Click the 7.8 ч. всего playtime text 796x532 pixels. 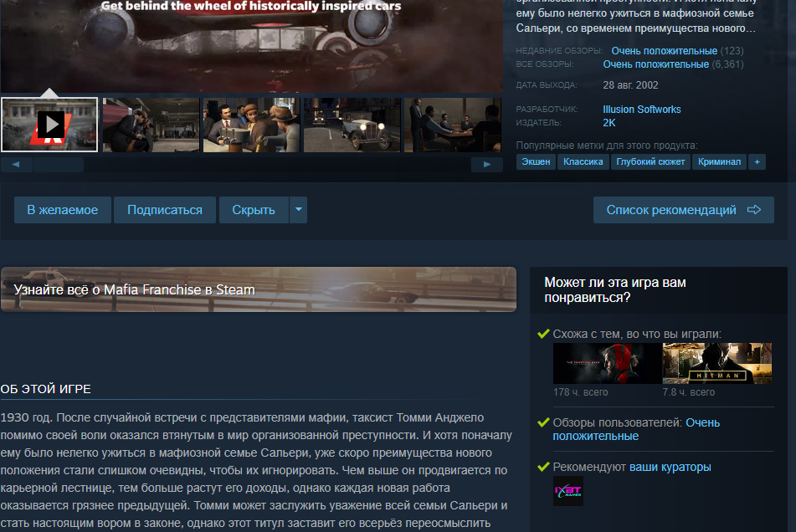(688, 392)
